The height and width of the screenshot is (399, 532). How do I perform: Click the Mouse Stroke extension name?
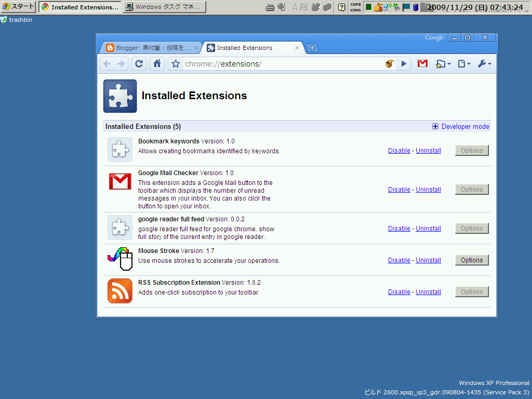(158, 251)
